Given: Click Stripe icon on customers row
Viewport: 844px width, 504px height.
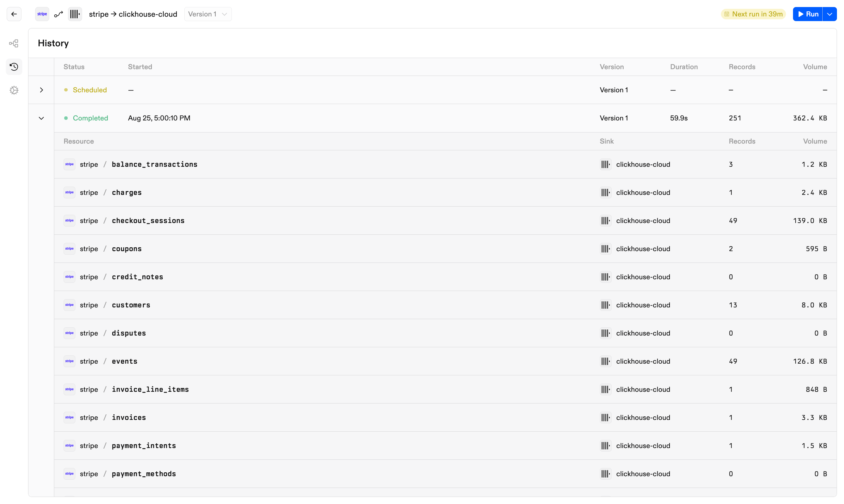Looking at the screenshot, I should click(69, 305).
